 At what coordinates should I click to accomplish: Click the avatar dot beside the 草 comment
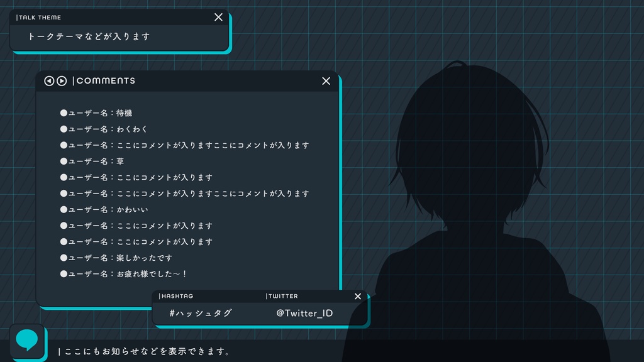64,161
